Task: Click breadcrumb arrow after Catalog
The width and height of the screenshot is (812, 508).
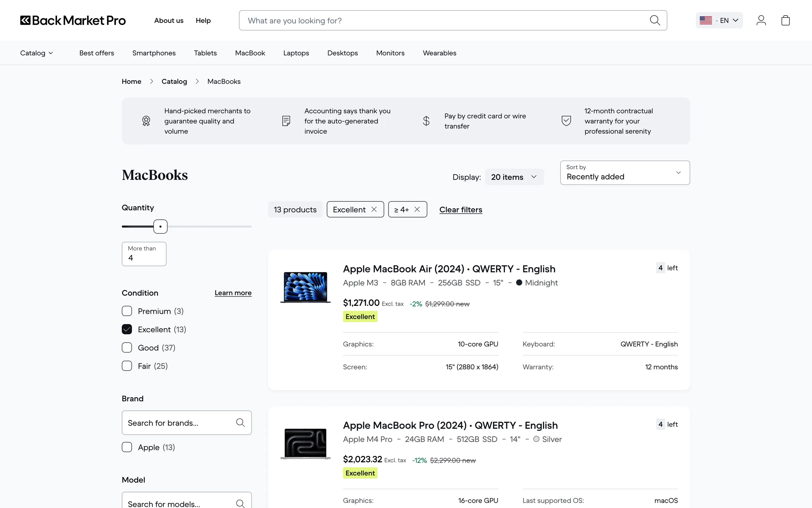Action: 197,82
